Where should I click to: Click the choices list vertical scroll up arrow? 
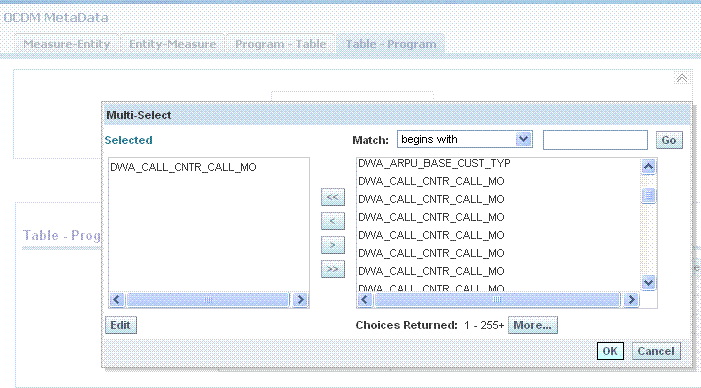(648, 167)
